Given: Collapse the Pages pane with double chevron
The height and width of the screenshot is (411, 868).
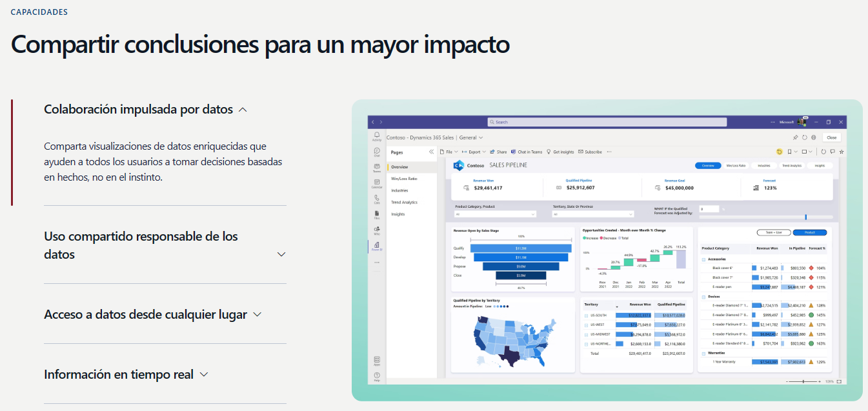Looking at the screenshot, I should point(431,152).
